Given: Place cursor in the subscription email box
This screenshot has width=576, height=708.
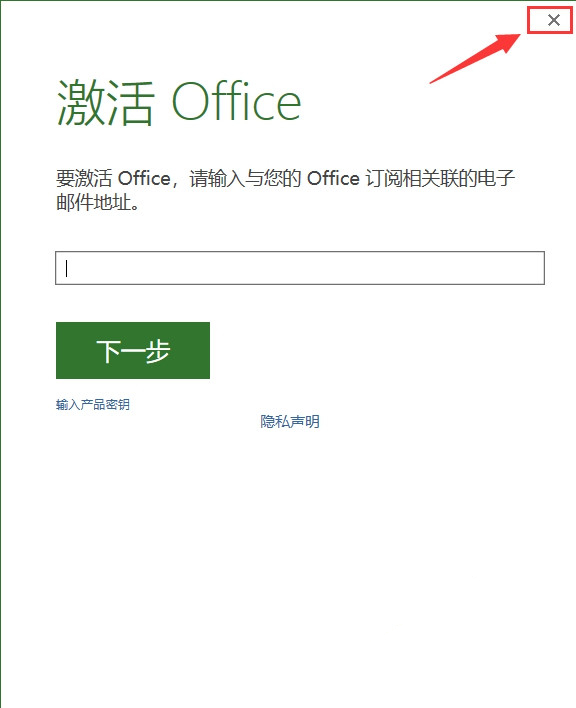Looking at the screenshot, I should coord(300,268).
